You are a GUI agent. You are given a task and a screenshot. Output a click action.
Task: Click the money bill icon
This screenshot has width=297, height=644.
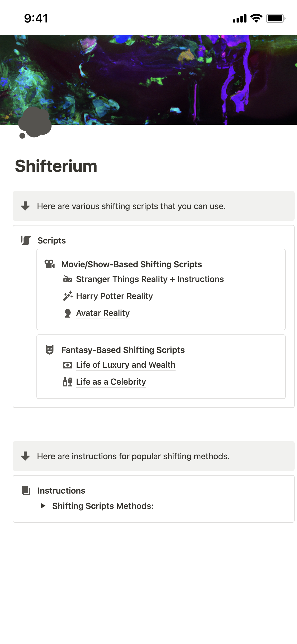point(68,365)
